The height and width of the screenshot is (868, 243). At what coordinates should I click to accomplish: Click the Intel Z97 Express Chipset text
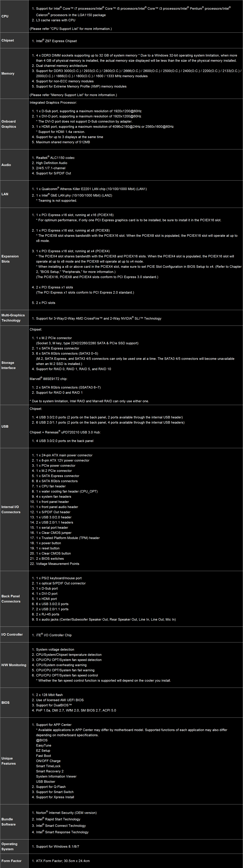coord(56,41)
